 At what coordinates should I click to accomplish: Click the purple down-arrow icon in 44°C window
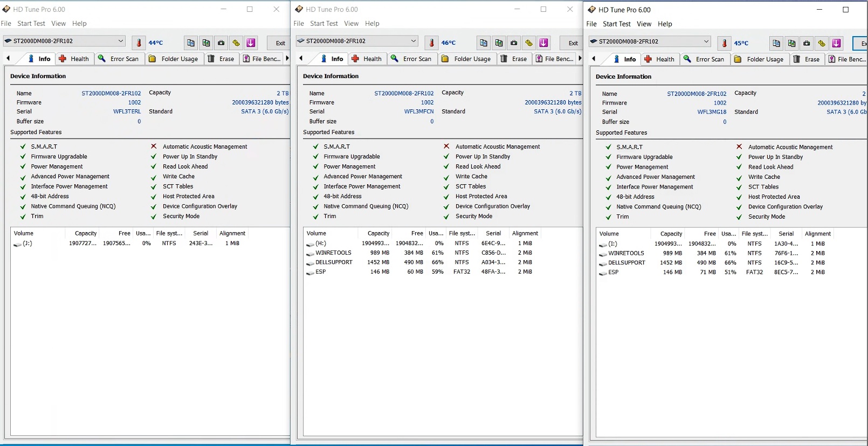(x=251, y=43)
